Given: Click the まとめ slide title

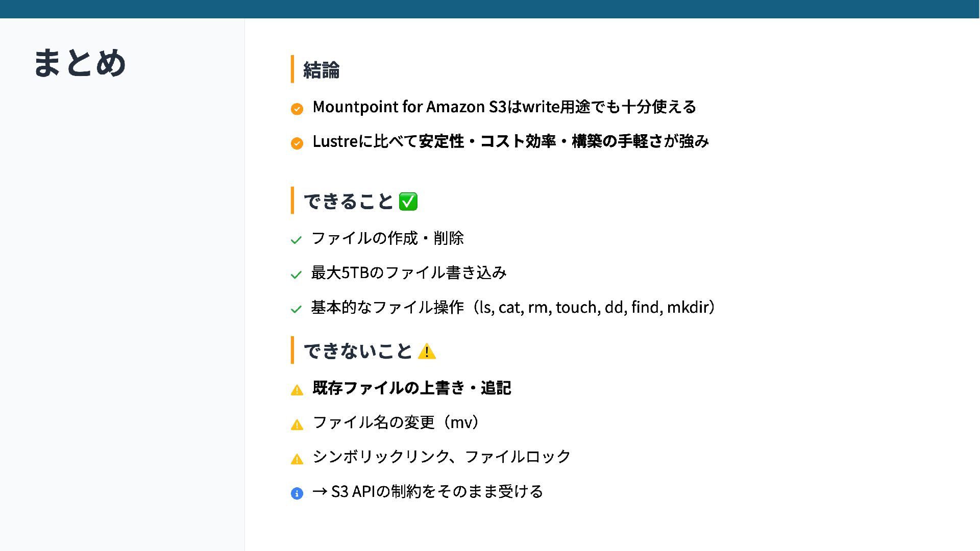Looking at the screenshot, I should [x=80, y=63].
